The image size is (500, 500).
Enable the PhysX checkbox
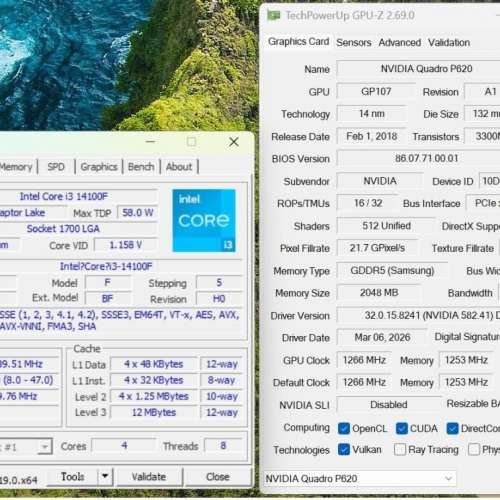click(x=474, y=450)
